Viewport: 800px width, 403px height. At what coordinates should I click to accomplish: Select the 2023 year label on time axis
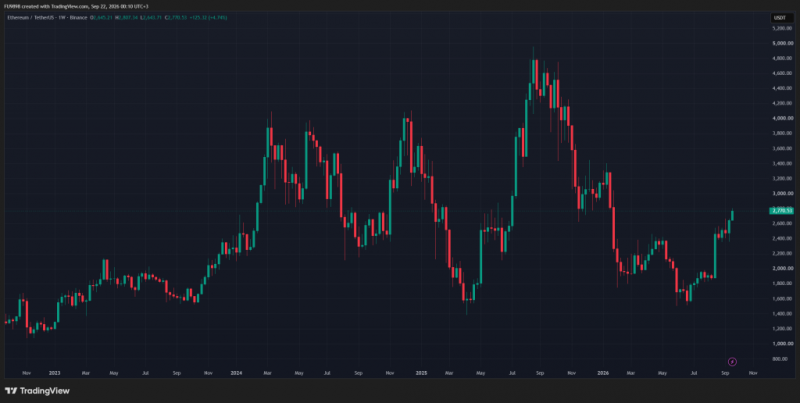tap(54, 373)
